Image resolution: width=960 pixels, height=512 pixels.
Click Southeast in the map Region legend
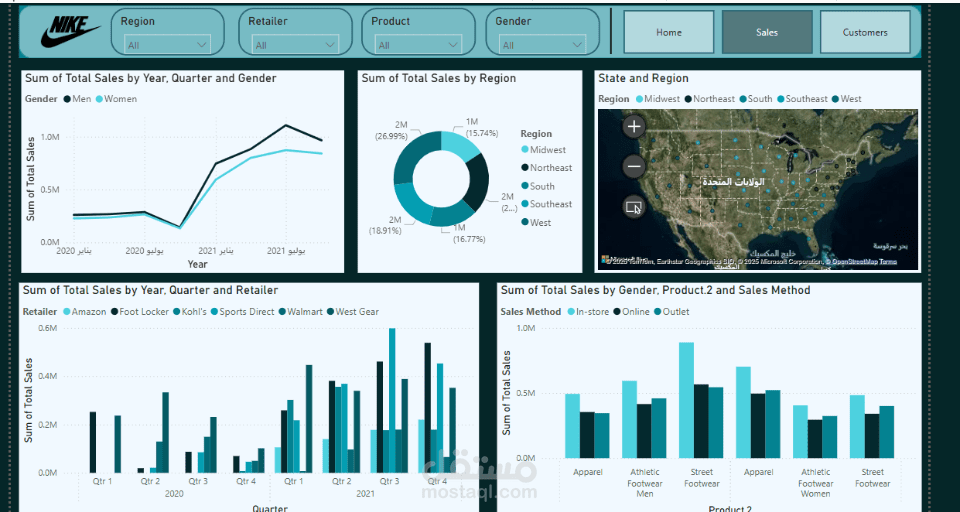[803, 99]
